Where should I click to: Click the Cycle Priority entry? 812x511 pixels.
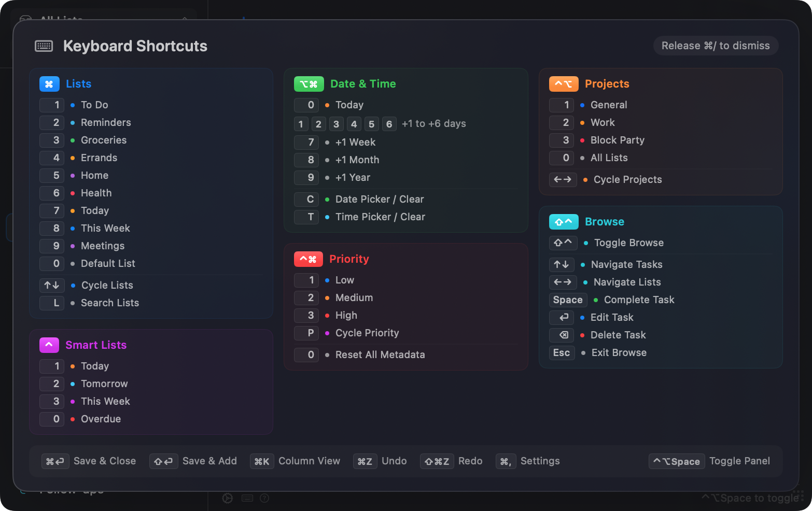[367, 333]
